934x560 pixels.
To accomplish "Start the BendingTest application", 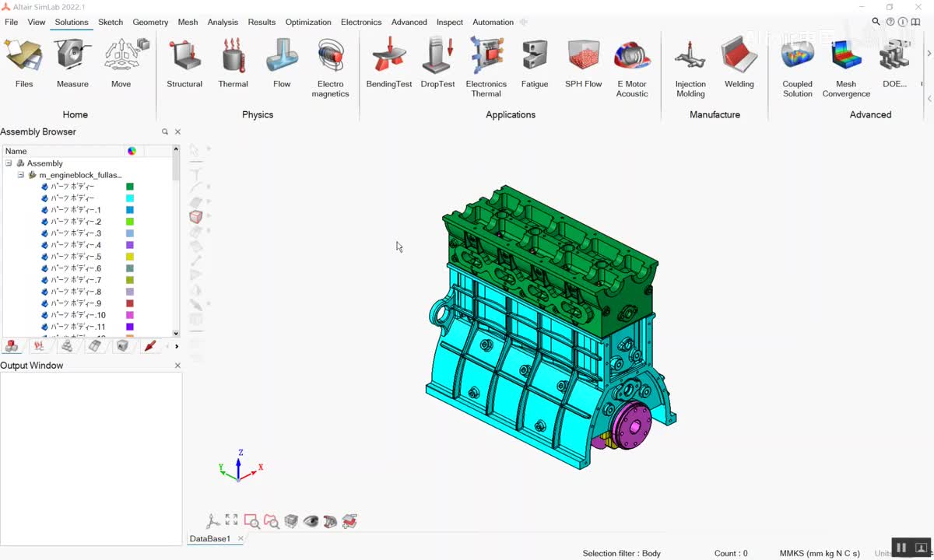I will pyautogui.click(x=389, y=64).
